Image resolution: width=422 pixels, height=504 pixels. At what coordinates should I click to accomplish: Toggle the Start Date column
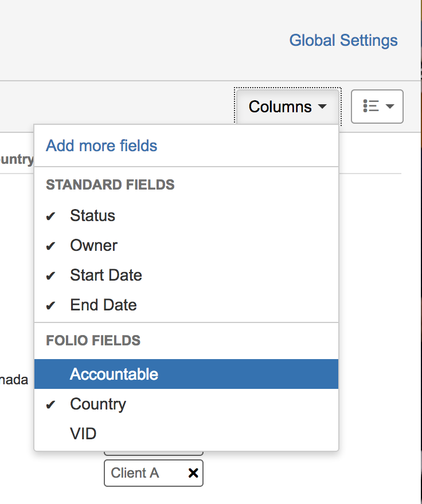(106, 275)
